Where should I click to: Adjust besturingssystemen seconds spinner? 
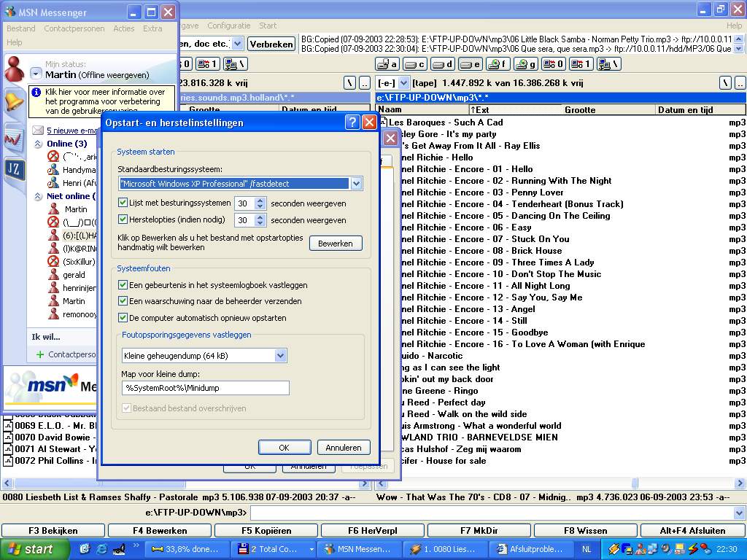(x=260, y=204)
